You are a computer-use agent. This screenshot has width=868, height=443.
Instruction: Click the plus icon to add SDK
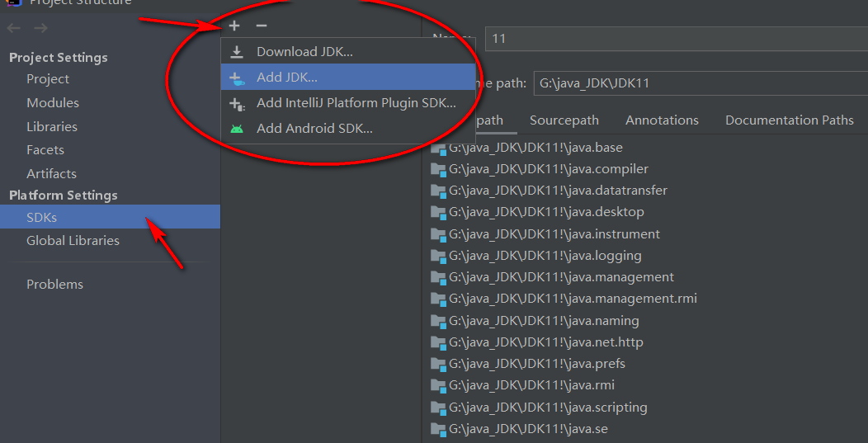(234, 26)
